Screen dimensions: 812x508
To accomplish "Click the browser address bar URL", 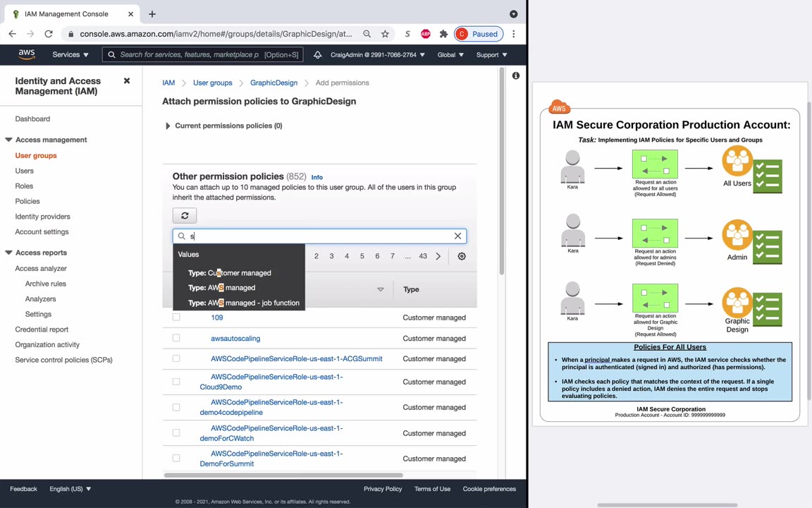I will (x=216, y=34).
